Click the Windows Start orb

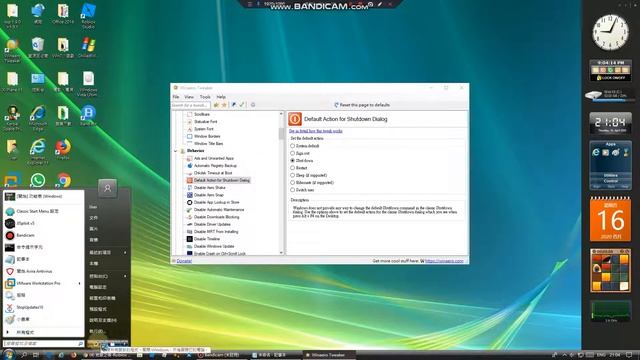[x=9, y=355]
